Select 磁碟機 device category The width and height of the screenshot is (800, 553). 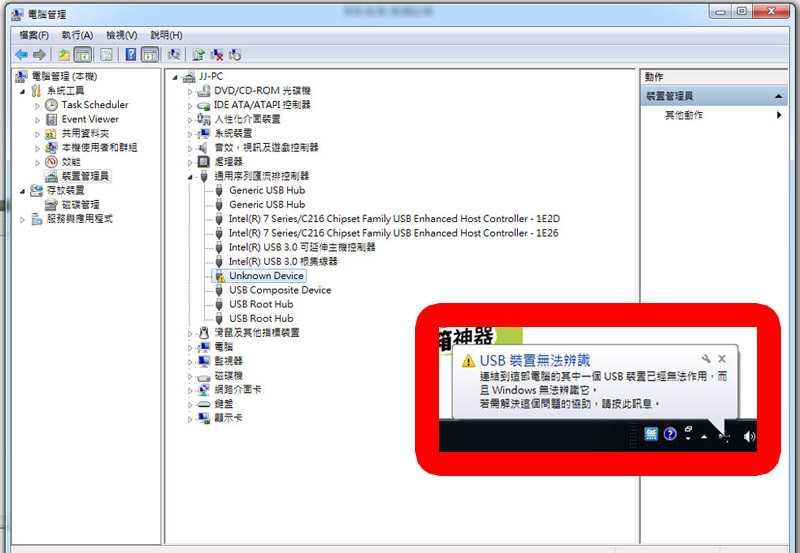click(229, 375)
